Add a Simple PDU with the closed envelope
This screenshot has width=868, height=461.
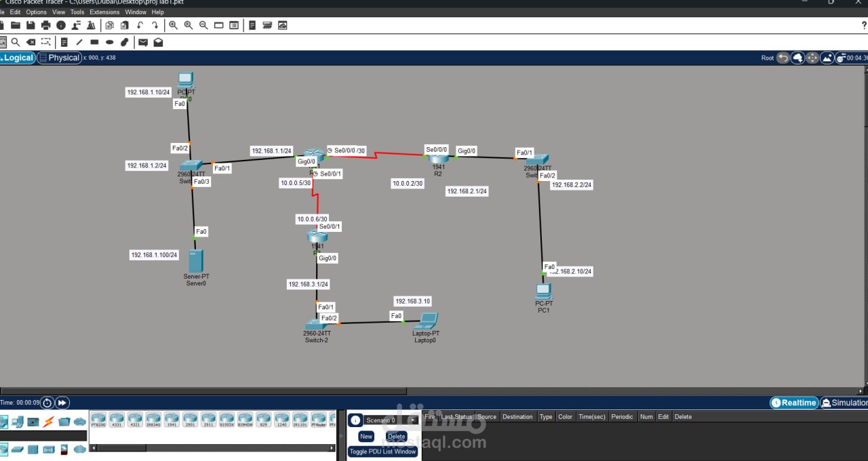[x=143, y=42]
